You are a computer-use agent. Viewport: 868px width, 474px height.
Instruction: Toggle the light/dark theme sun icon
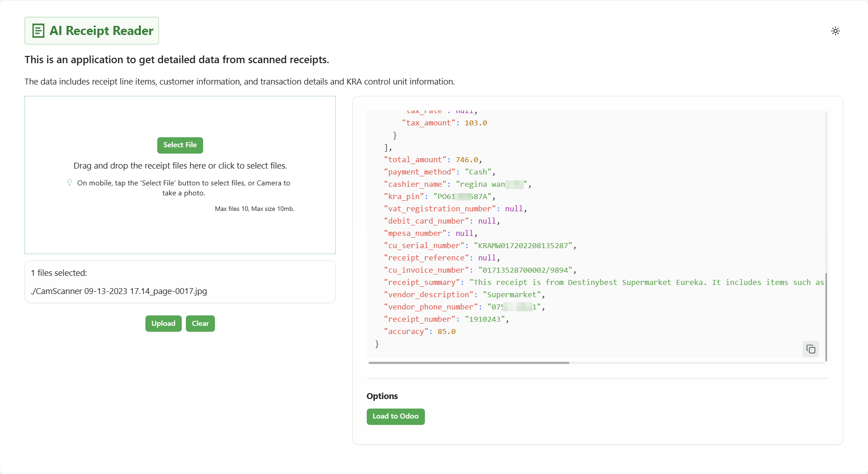pyautogui.click(x=835, y=31)
